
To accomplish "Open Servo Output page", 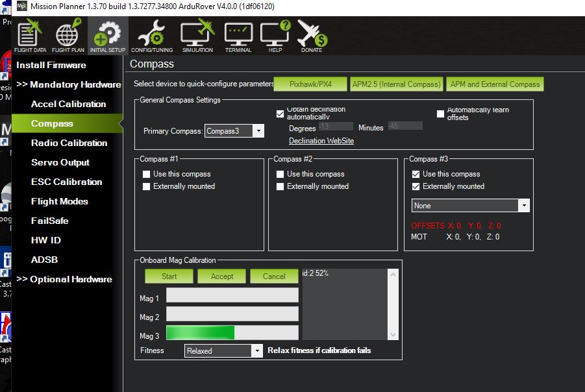I will pos(60,163).
